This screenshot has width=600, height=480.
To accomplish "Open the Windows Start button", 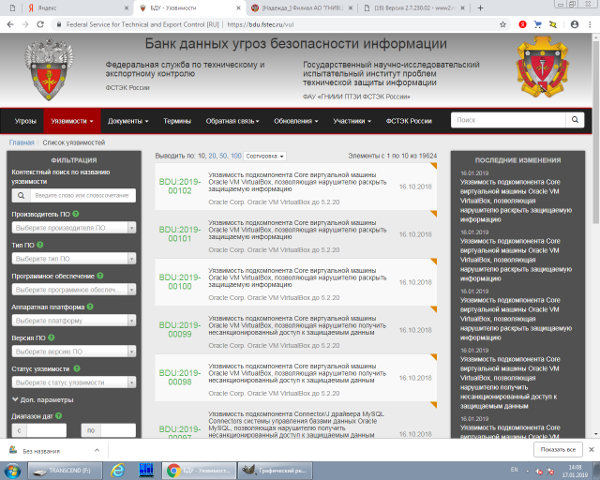I will coord(11,470).
